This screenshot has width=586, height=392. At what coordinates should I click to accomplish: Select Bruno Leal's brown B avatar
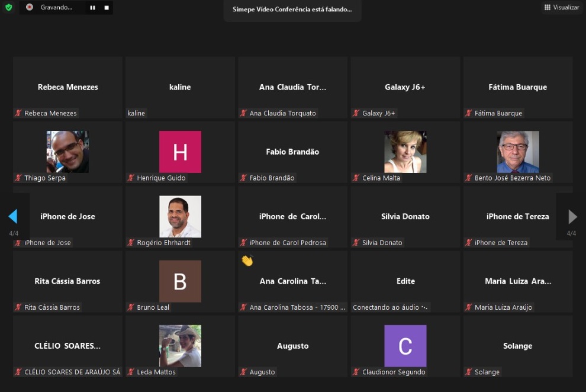[x=180, y=281]
